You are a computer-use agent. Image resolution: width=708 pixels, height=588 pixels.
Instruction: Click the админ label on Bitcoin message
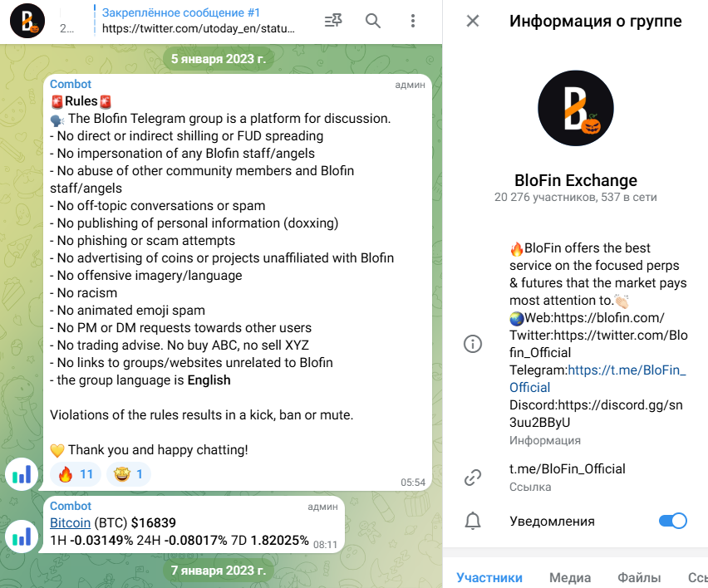(x=322, y=507)
